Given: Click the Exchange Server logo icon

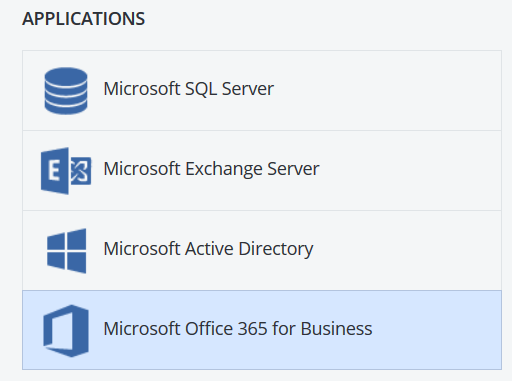Looking at the screenshot, I should 66,171.
